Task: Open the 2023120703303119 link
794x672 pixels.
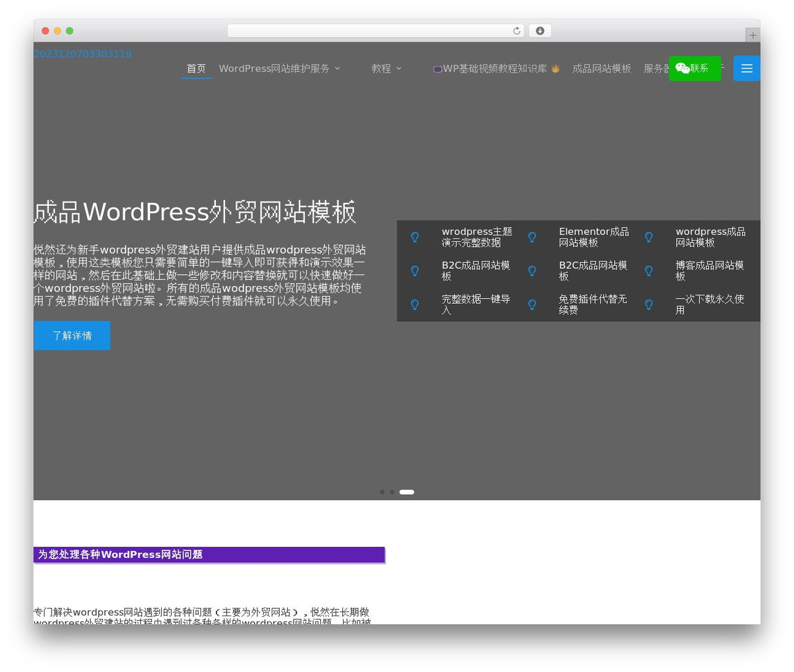Action: [x=83, y=54]
